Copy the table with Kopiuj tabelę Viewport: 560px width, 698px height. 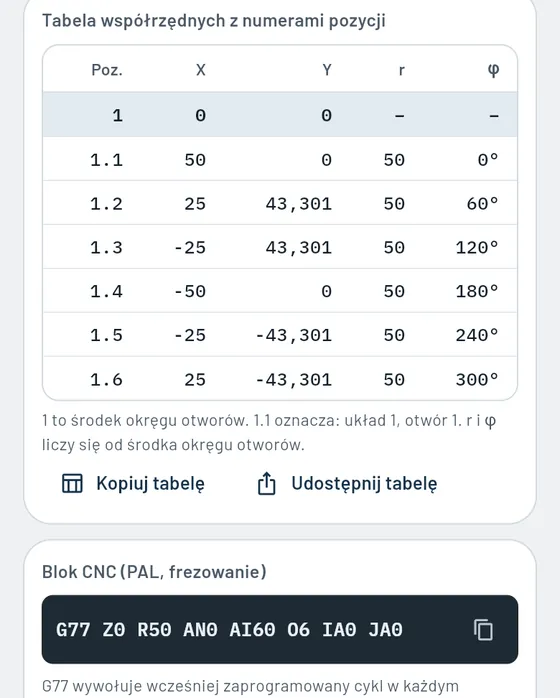click(x=133, y=483)
